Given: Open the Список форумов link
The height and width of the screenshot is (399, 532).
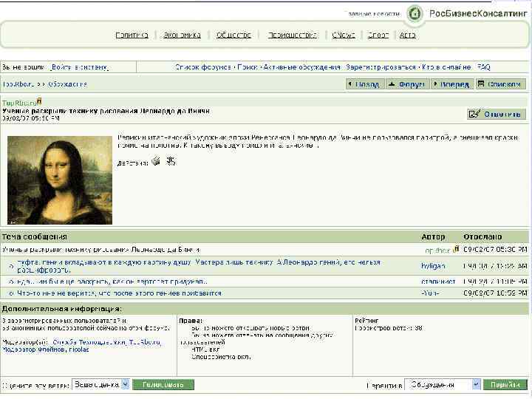Looking at the screenshot, I should (203, 67).
